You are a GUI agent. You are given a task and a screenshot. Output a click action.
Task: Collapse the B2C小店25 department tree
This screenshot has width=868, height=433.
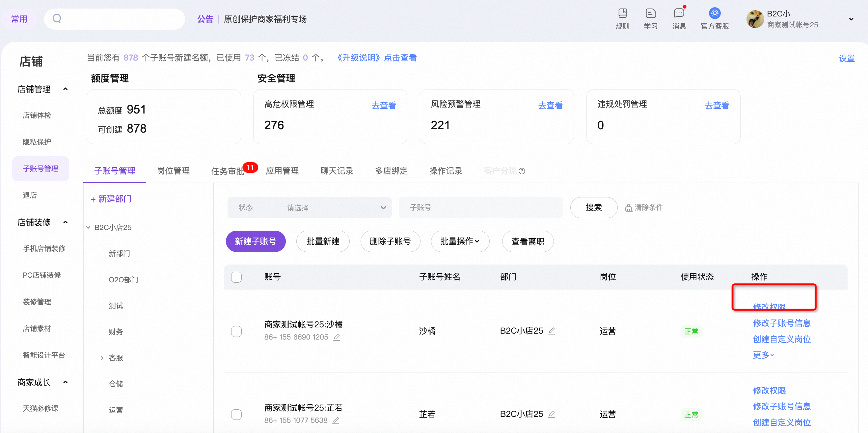[x=88, y=228]
